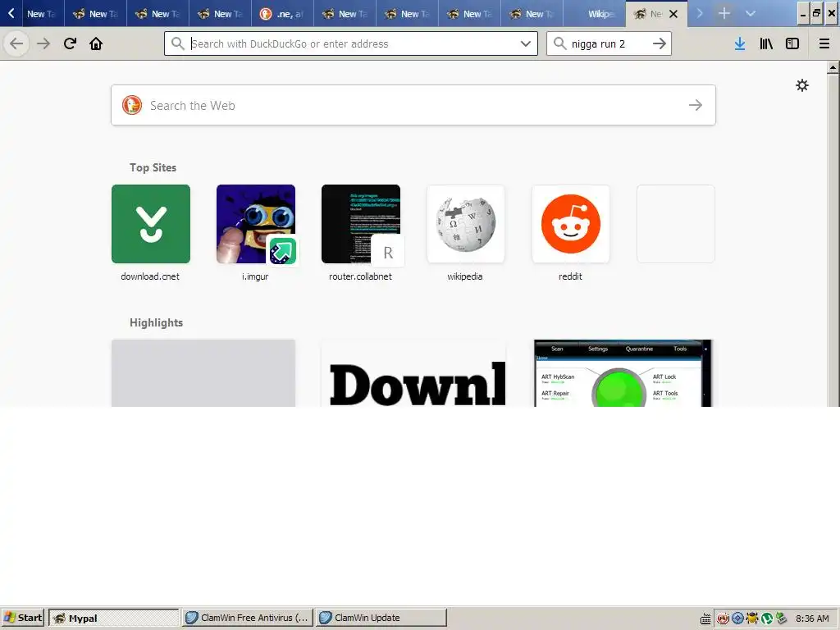Screen dimensions: 840x630
Task: Open the List all tabs dropdown
Action: [x=751, y=13]
